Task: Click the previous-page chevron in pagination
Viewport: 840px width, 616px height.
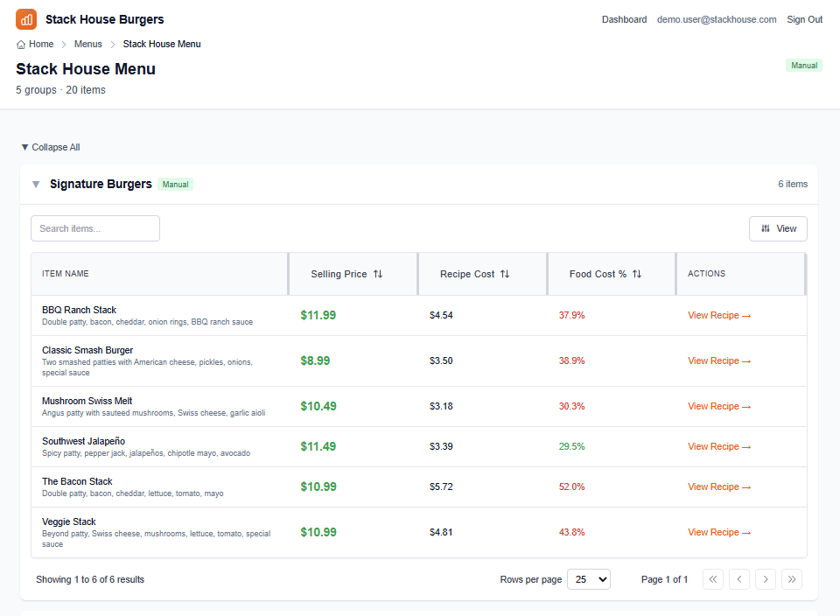Action: pos(739,579)
